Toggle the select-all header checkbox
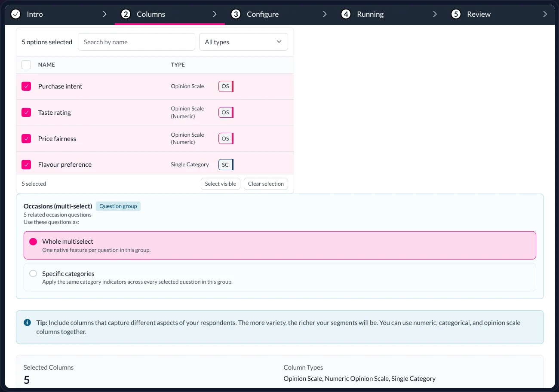The height and width of the screenshot is (392, 559). click(x=26, y=64)
